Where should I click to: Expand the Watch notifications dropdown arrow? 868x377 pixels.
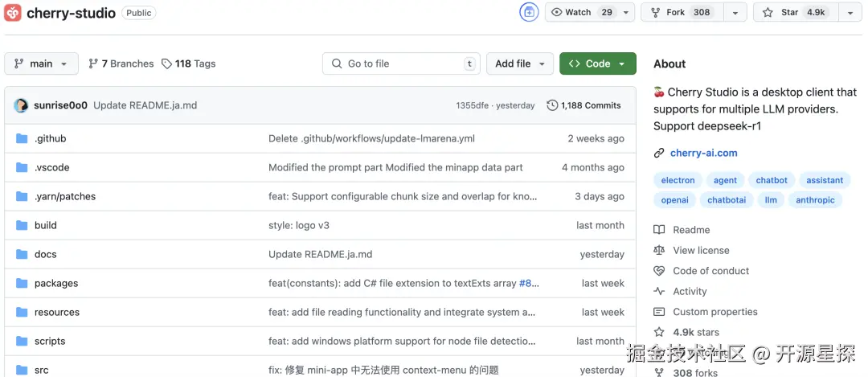[625, 12]
